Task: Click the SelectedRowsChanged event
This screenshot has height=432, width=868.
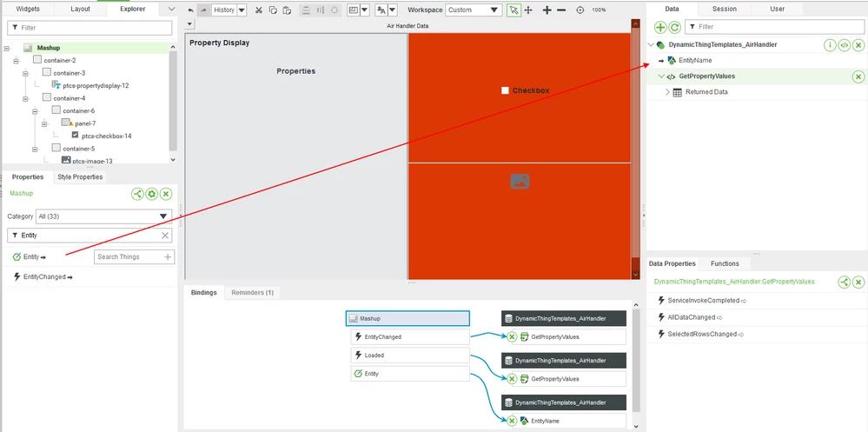Action: pos(702,334)
